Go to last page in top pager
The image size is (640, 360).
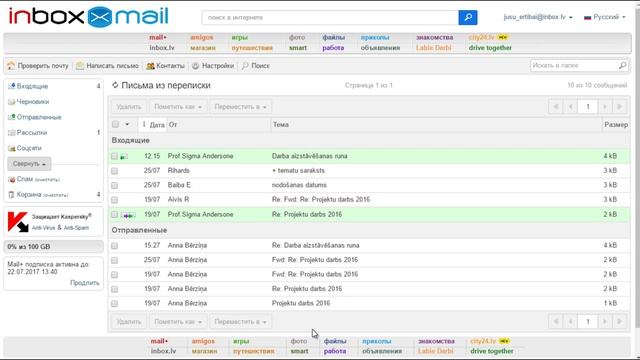point(619,107)
